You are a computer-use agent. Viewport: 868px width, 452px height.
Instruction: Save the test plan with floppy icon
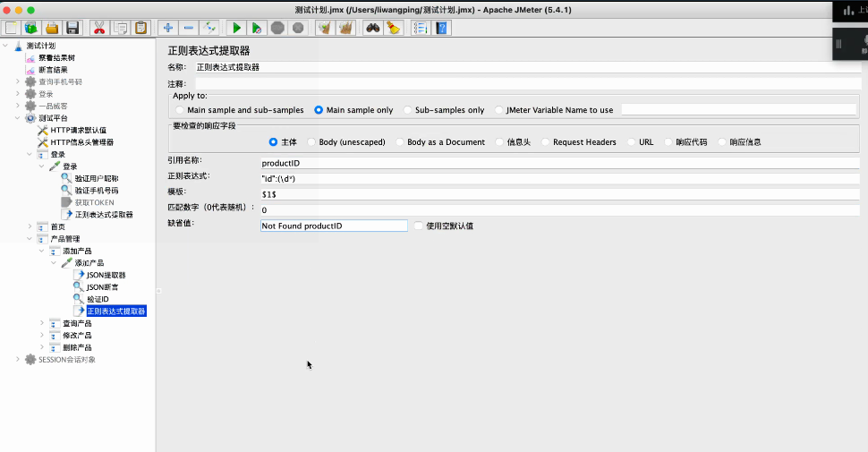[x=72, y=28]
